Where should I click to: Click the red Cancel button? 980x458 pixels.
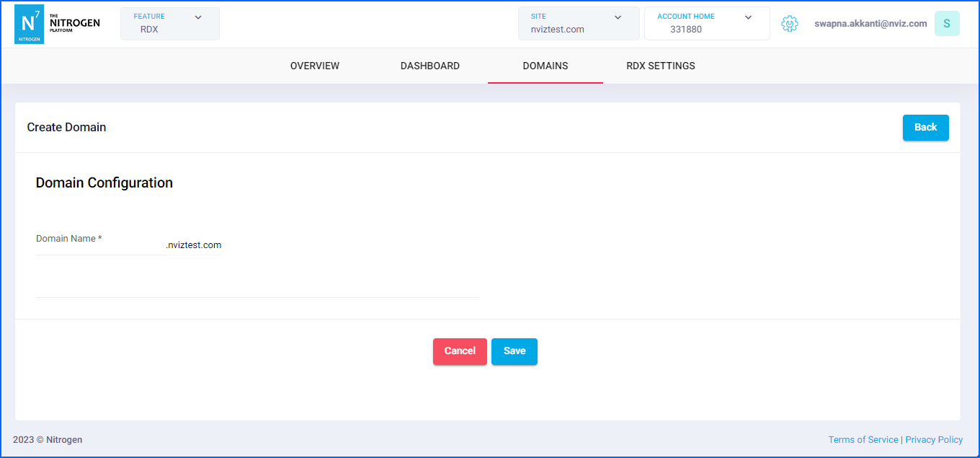click(460, 351)
